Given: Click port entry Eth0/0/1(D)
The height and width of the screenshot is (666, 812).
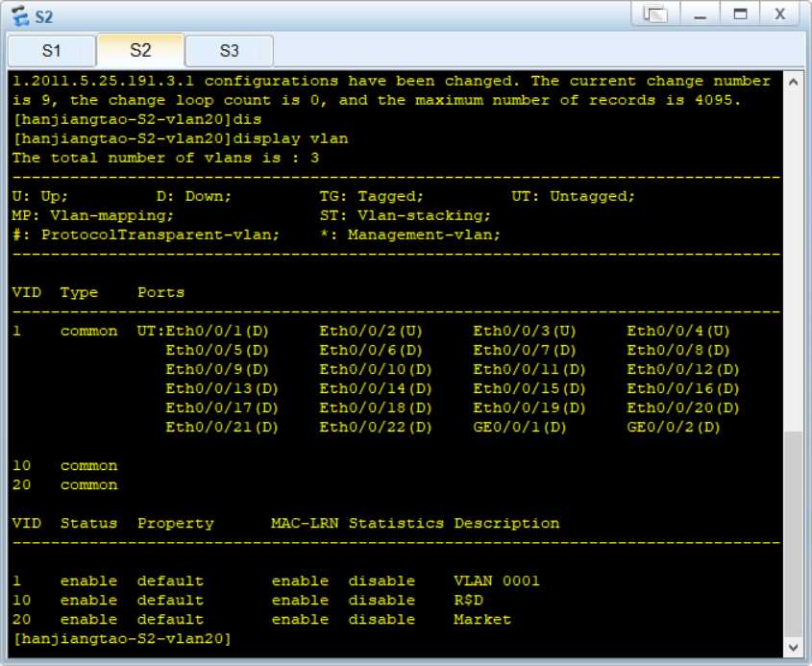Looking at the screenshot, I should tap(217, 331).
